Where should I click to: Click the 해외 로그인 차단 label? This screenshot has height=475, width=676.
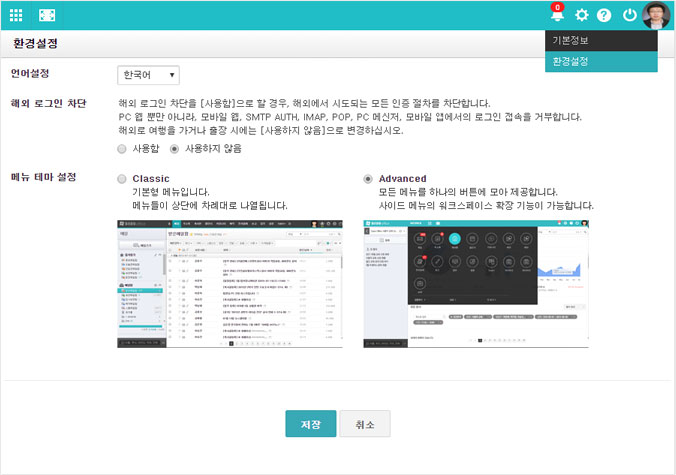click(48, 103)
